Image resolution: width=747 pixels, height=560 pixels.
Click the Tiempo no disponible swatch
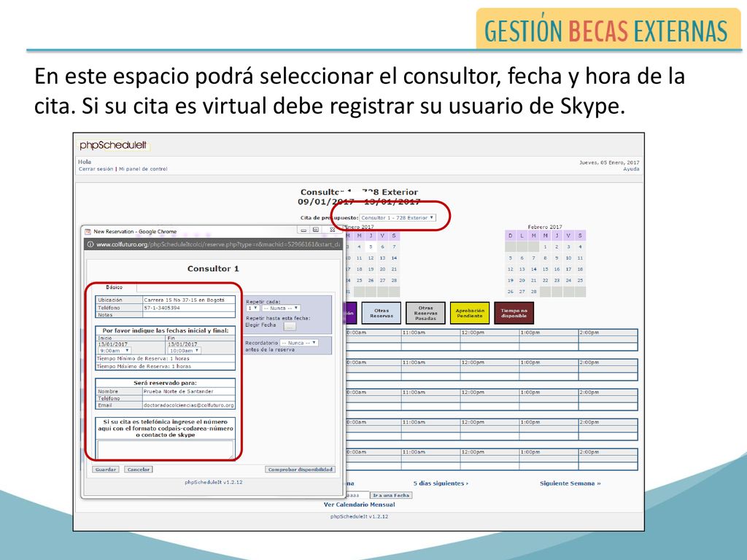point(514,313)
